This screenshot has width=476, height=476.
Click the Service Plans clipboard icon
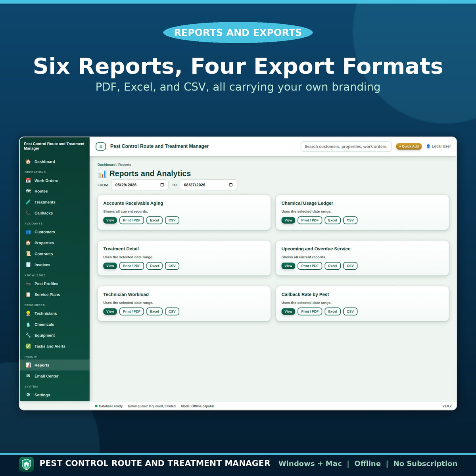[28, 295]
